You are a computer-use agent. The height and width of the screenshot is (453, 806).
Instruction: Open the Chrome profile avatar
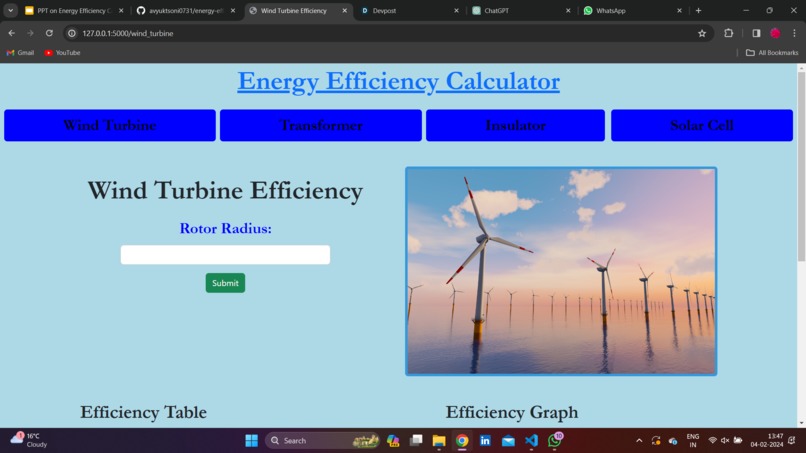tap(775, 33)
